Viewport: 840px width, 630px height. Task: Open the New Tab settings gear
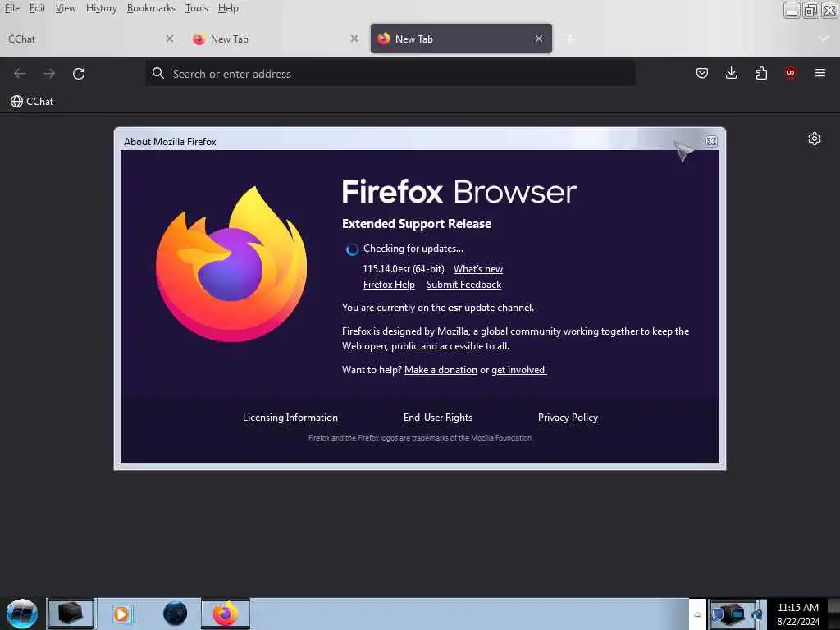[815, 139]
